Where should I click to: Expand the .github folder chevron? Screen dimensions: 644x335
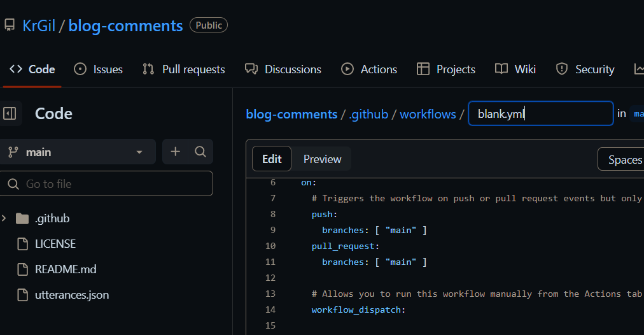pos(4,218)
